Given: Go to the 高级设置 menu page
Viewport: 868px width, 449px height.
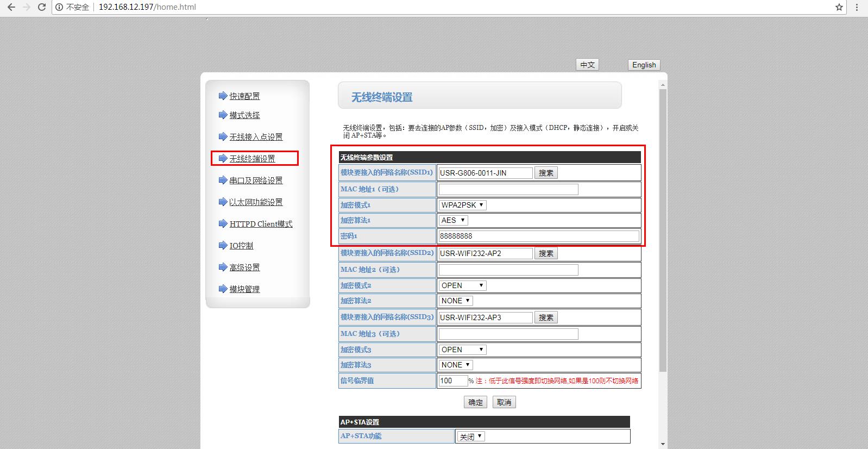Looking at the screenshot, I should 244,267.
